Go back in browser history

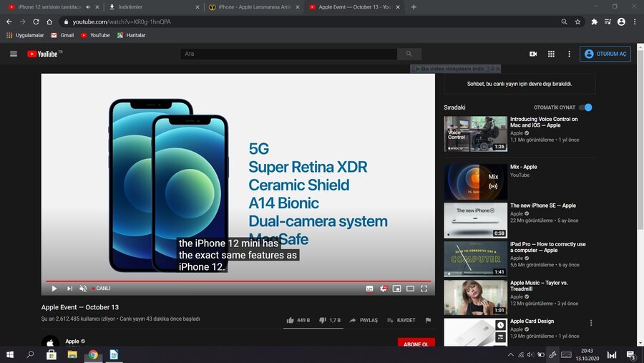9,21
